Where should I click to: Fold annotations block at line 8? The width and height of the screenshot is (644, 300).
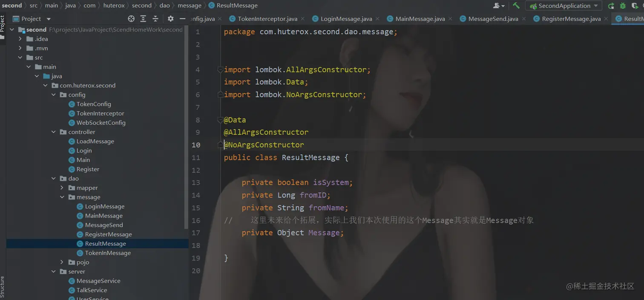coord(220,120)
